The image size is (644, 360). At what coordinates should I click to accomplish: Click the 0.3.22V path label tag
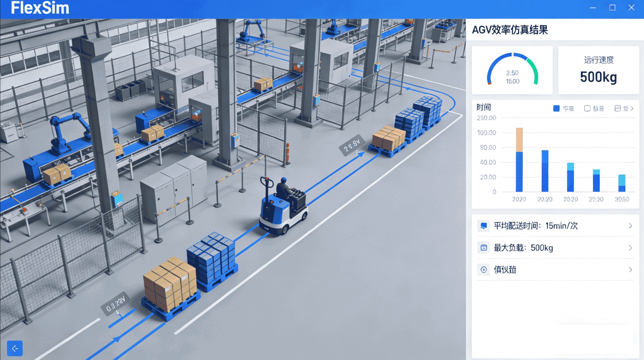coord(116,304)
